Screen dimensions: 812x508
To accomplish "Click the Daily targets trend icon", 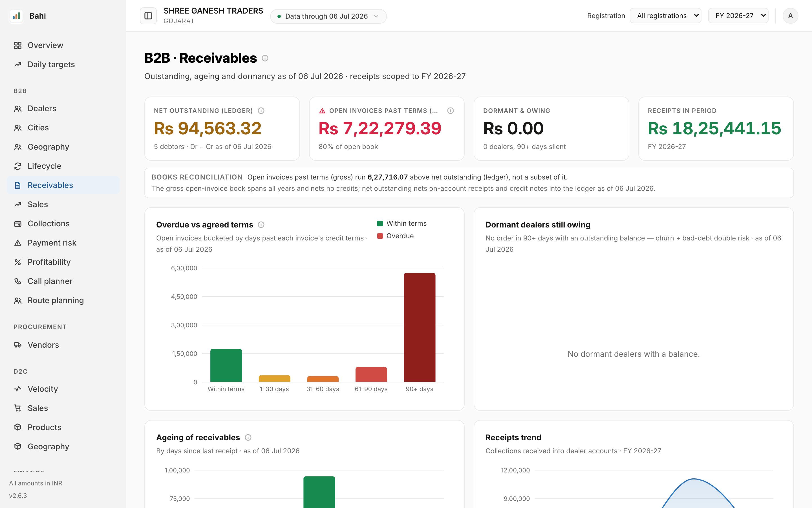I will tap(18, 65).
